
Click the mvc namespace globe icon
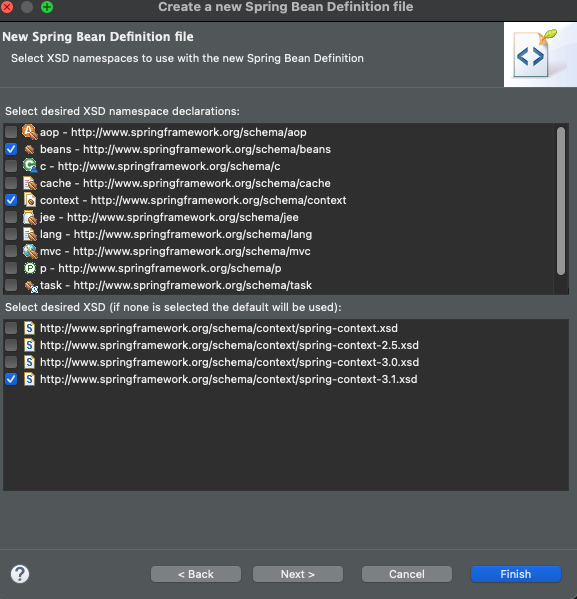(29, 251)
